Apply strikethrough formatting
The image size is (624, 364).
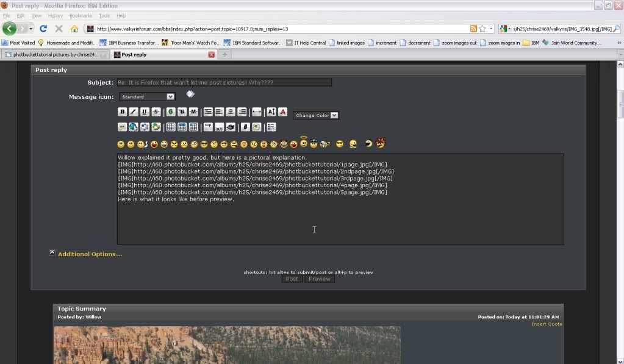pyautogui.click(x=156, y=112)
